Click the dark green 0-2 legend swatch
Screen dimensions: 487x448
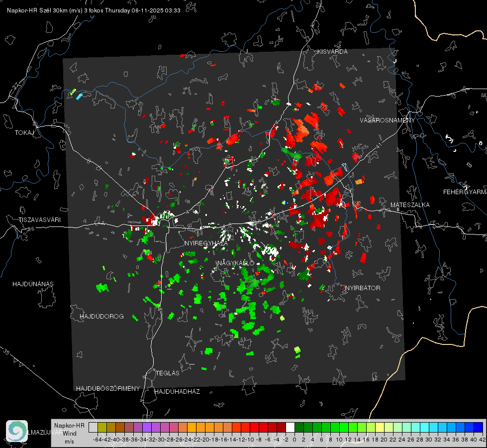pyautogui.click(x=299, y=427)
